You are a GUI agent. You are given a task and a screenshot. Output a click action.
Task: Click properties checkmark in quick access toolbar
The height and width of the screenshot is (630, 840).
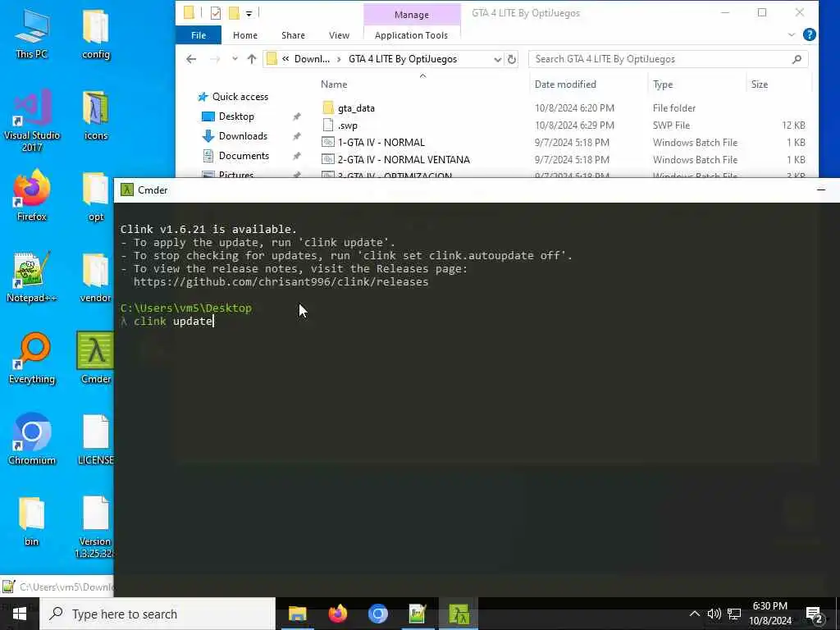216,13
